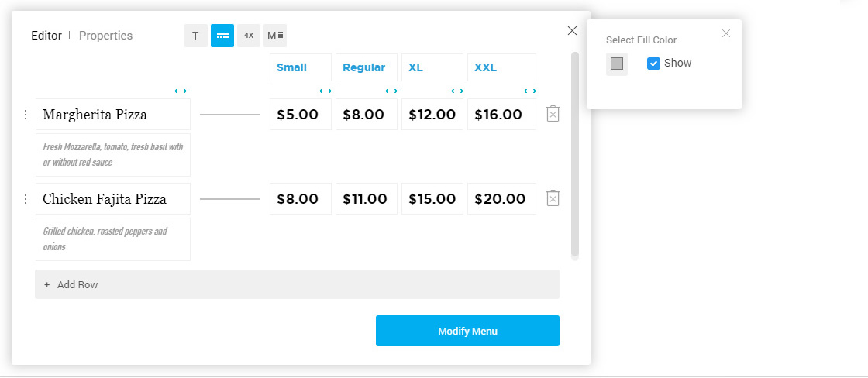Click Add Row
868x378 pixels.
pyautogui.click(x=298, y=284)
